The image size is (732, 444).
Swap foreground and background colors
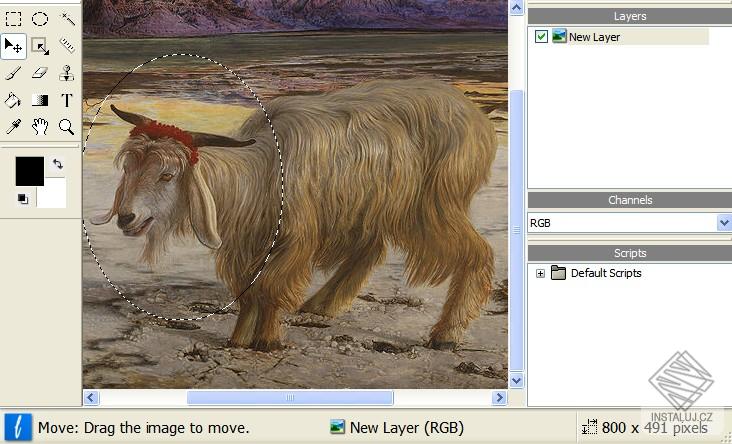[57, 164]
